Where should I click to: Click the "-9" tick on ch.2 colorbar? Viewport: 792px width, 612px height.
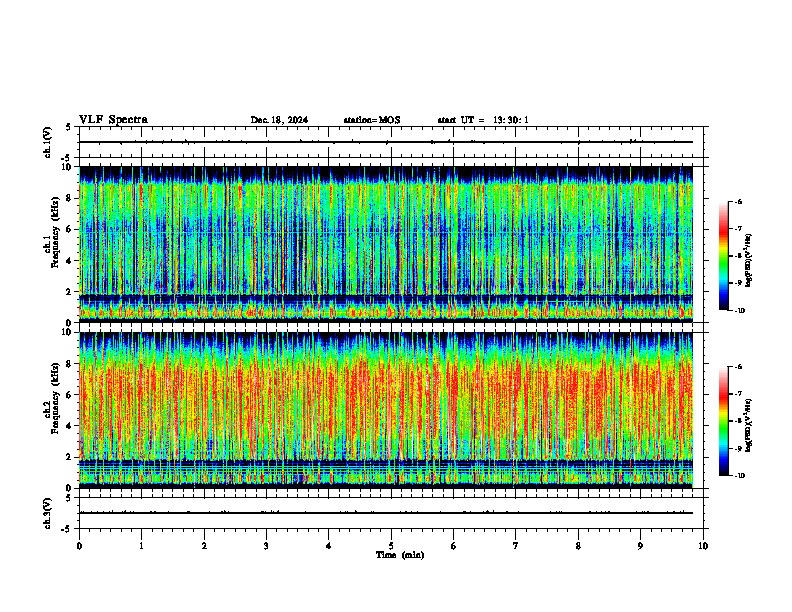(x=739, y=448)
